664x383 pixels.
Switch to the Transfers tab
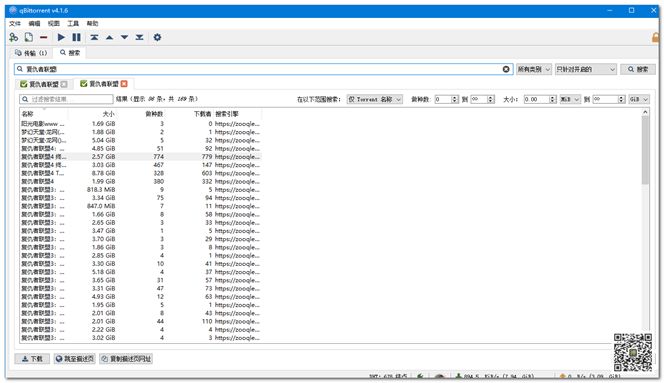click(31, 53)
